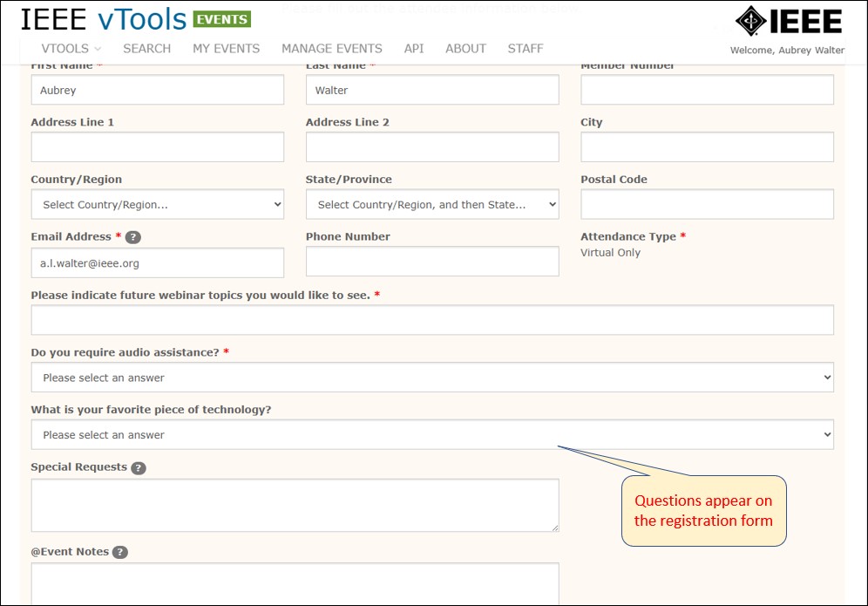
Task: Click the State/Province label
Action: 349,180
